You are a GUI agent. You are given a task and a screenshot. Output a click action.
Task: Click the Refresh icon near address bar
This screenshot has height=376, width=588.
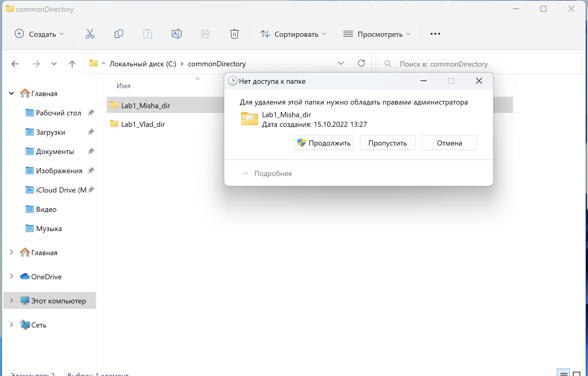tap(361, 63)
